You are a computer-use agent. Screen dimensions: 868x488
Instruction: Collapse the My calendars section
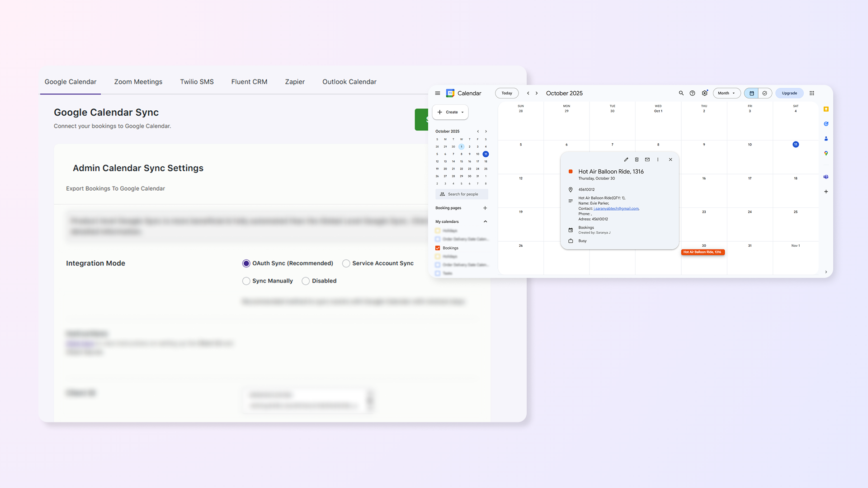point(486,221)
